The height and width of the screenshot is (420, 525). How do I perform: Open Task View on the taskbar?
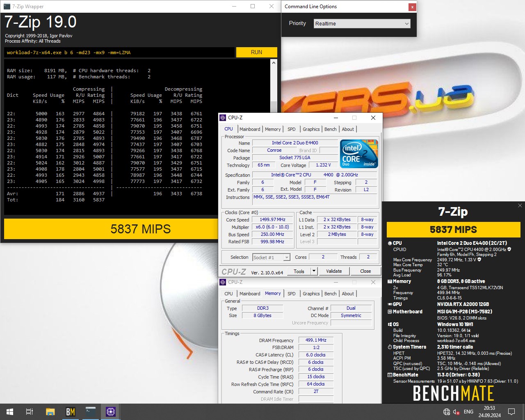pos(30,411)
